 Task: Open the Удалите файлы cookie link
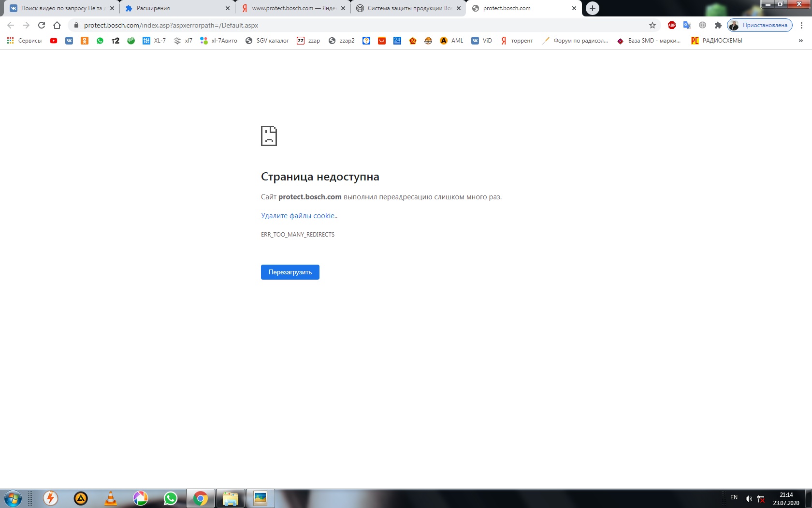298,216
